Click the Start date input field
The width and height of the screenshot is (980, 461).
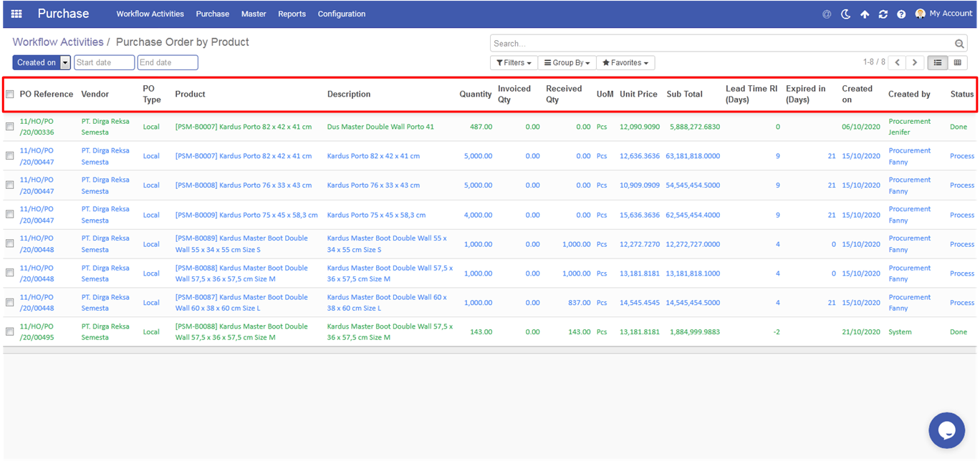coord(104,63)
